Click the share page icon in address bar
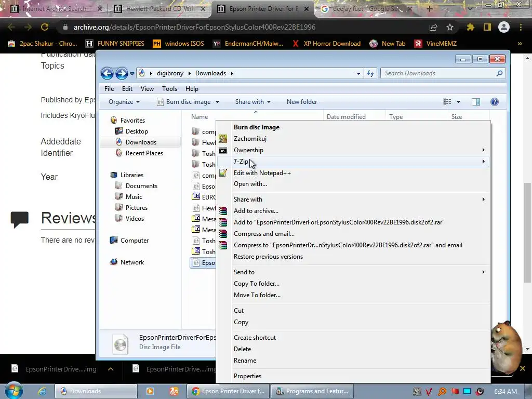Image resolution: width=532 pixels, height=399 pixels. click(433, 27)
